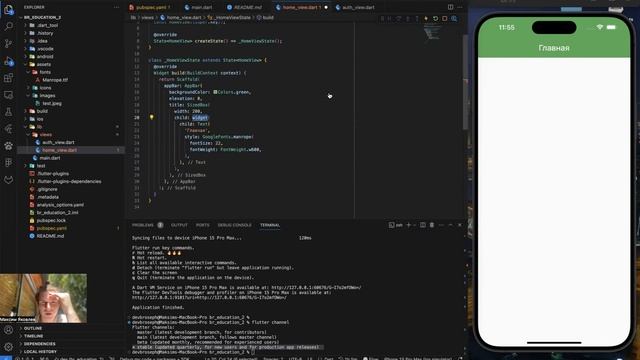Expand the .dart_tool folder
The width and height of the screenshot is (640, 360).
(x=48, y=25)
